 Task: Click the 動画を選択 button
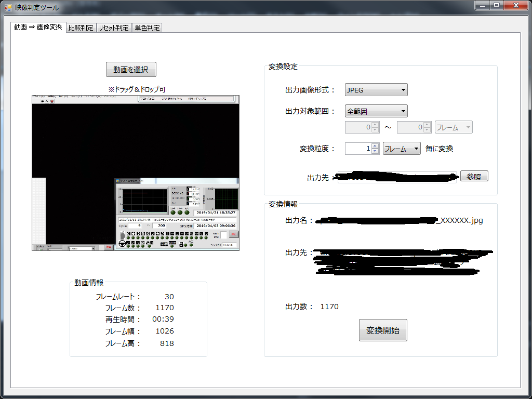131,70
